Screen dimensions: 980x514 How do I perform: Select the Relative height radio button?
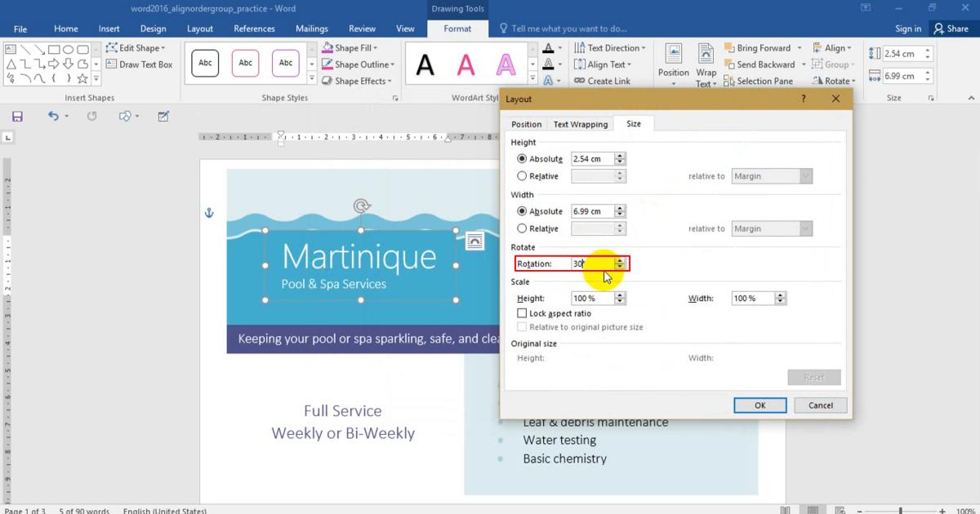tap(522, 176)
